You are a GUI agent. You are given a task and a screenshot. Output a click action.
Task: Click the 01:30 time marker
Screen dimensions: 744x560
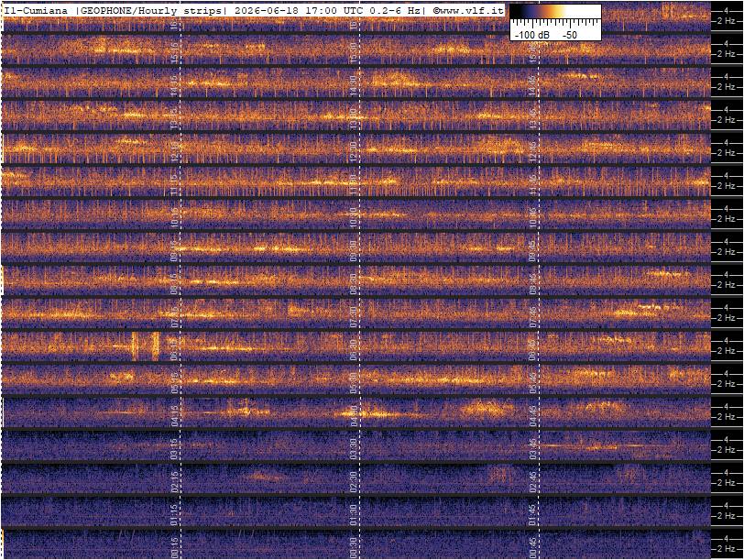pos(353,515)
